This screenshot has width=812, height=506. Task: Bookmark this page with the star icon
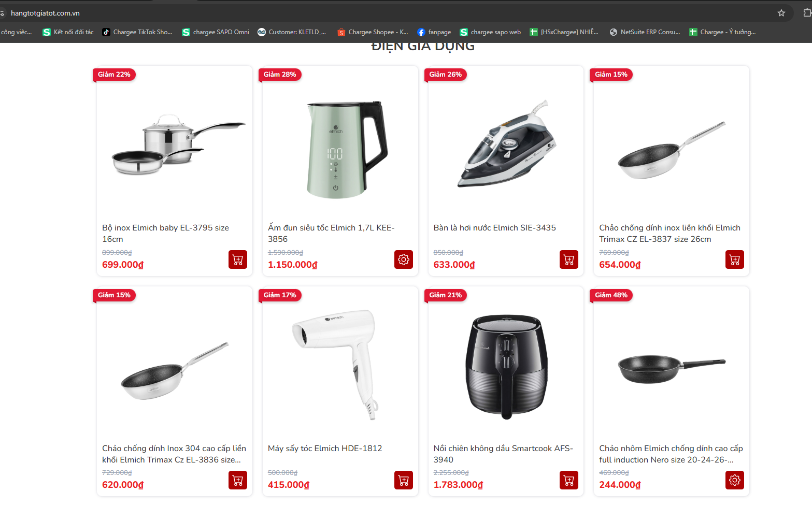click(781, 13)
